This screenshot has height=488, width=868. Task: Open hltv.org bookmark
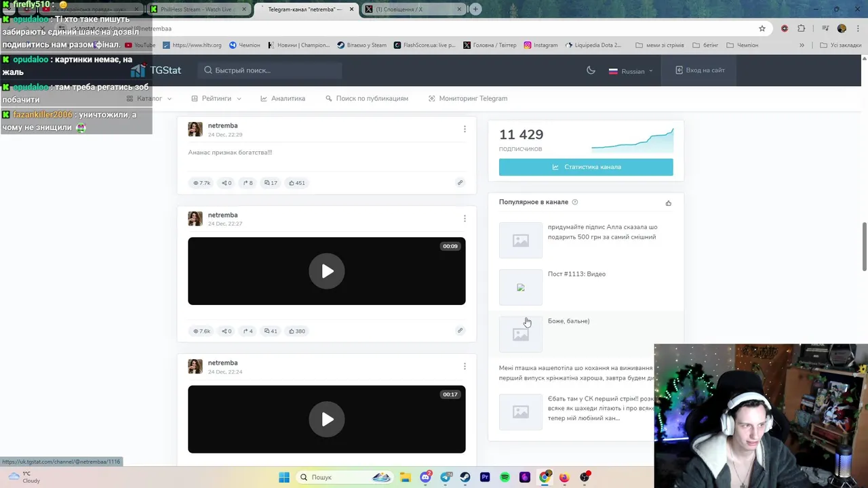tap(192, 45)
